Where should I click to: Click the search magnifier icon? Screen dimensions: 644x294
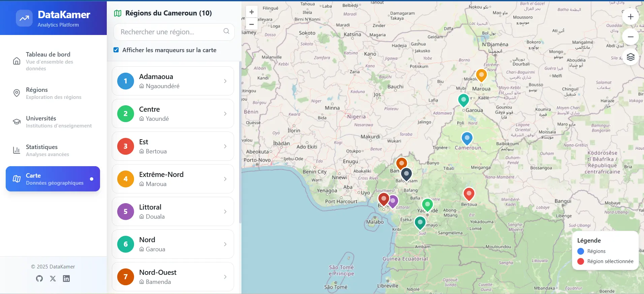point(226,31)
